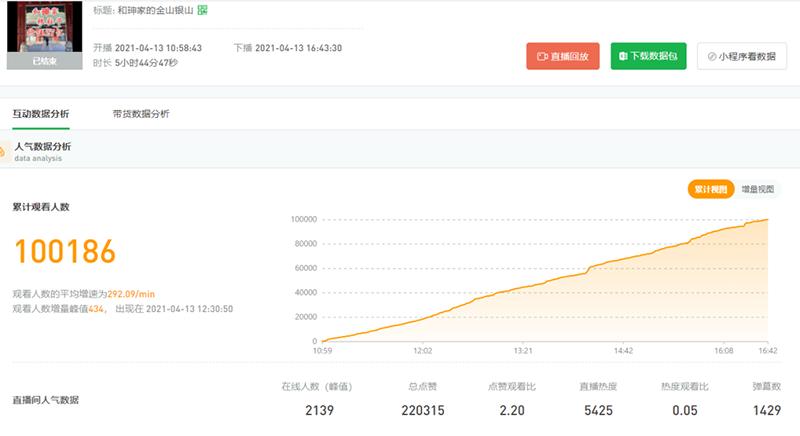Click the 小程序看数据 button

[x=741, y=57]
